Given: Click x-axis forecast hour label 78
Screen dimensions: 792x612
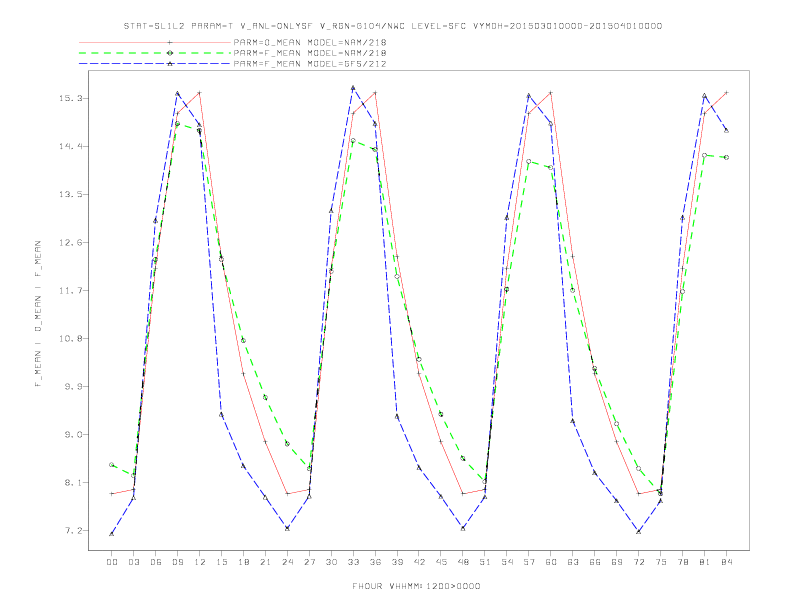Looking at the screenshot, I should click(x=683, y=562).
